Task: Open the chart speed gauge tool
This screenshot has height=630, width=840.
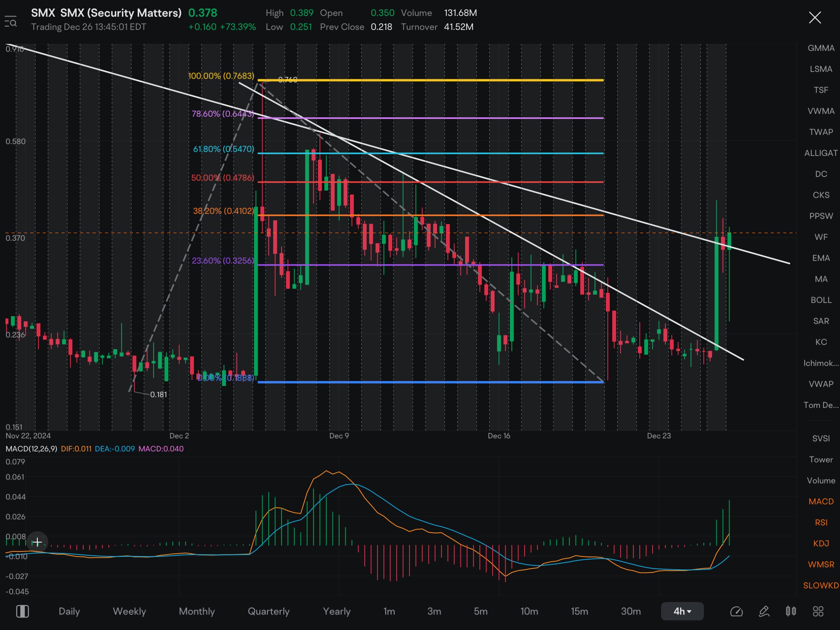Action: (x=736, y=611)
